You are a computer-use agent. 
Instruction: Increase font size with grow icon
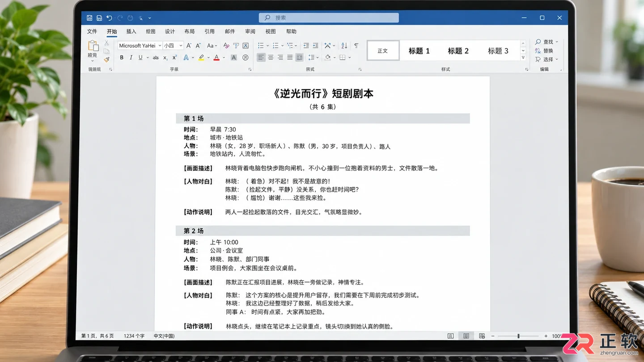pos(189,46)
